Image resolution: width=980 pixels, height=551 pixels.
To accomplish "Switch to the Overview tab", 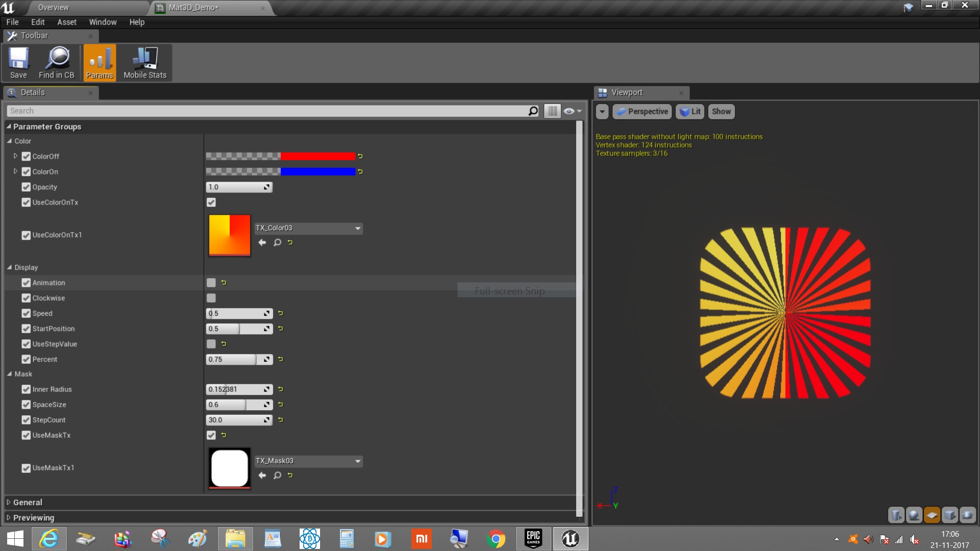I will 53,8.
